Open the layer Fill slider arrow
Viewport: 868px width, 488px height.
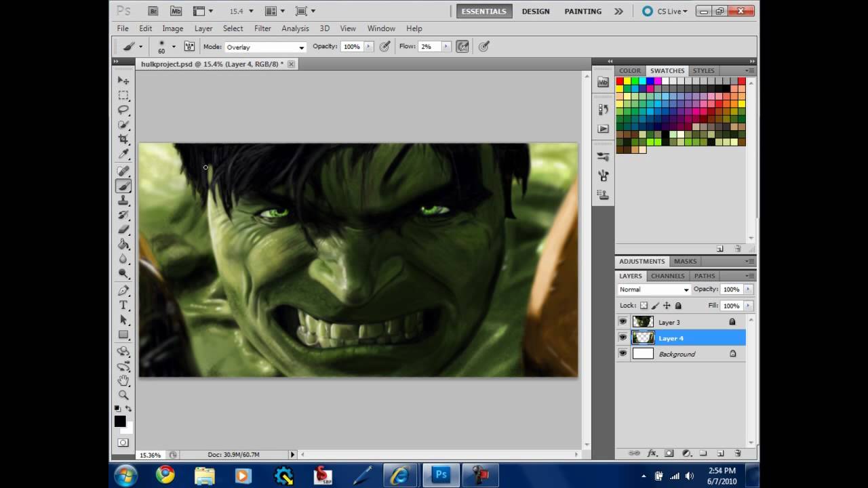(x=748, y=306)
